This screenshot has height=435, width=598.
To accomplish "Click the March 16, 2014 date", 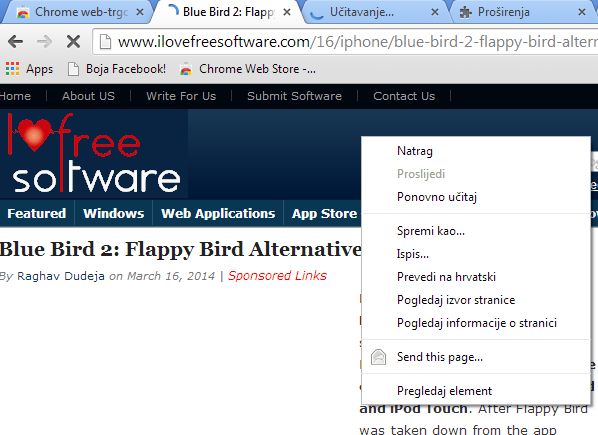I will [x=171, y=276].
